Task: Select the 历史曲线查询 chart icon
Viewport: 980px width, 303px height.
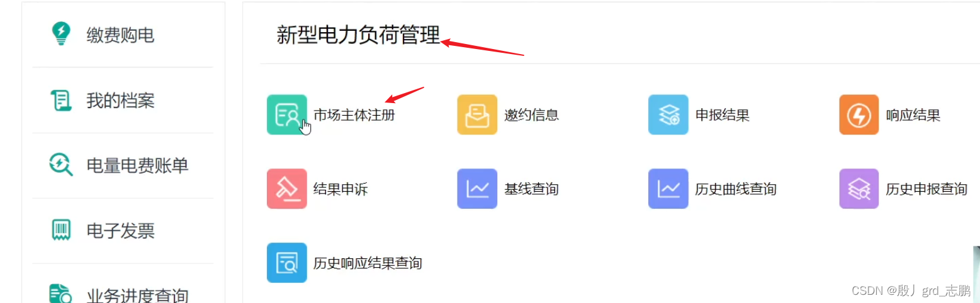Action: [x=668, y=189]
